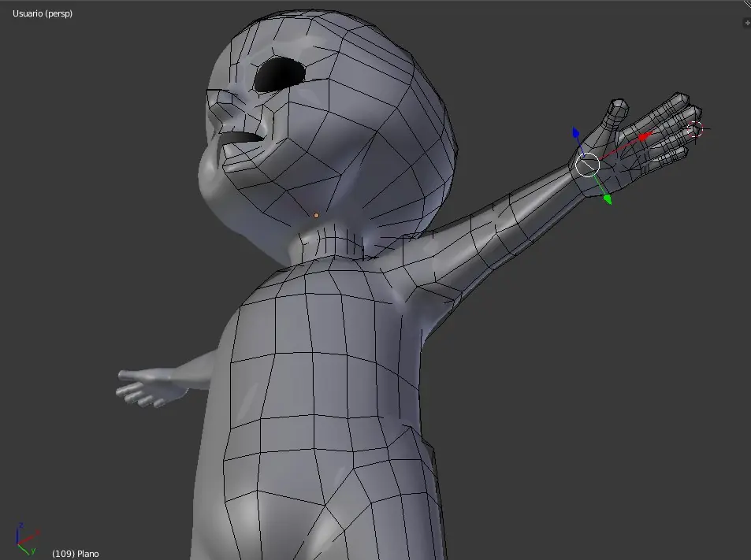
Task: Click the black eye socket on the head
Action: point(280,74)
